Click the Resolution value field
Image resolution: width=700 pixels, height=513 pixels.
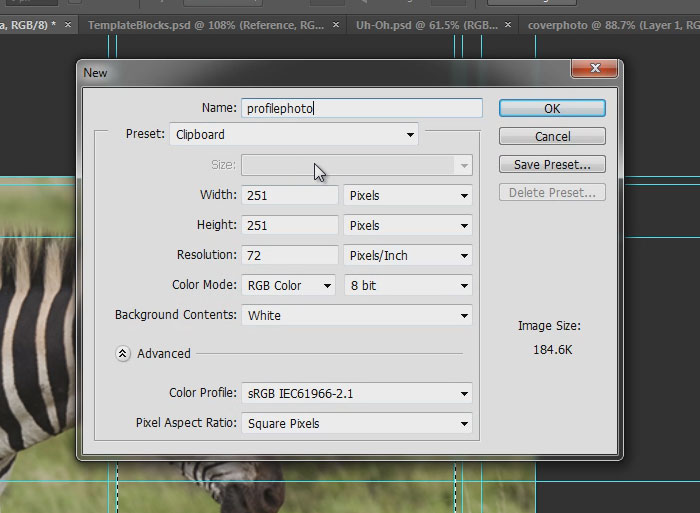coord(290,255)
